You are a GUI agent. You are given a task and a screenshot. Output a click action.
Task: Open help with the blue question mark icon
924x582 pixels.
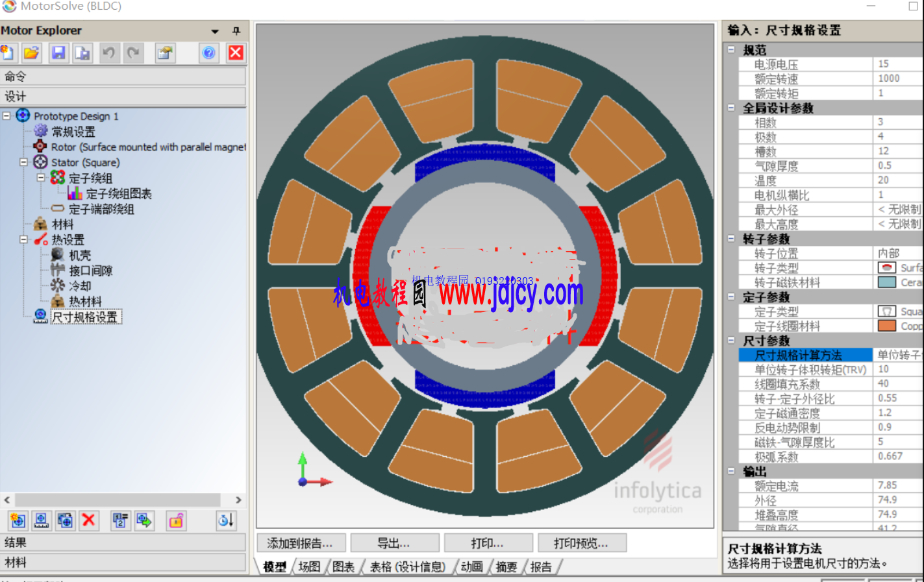[208, 53]
